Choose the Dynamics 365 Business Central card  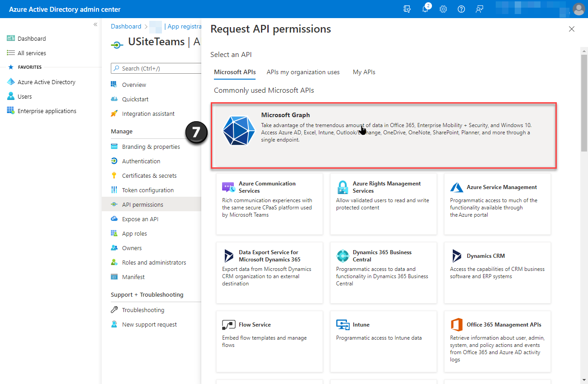coord(384,273)
